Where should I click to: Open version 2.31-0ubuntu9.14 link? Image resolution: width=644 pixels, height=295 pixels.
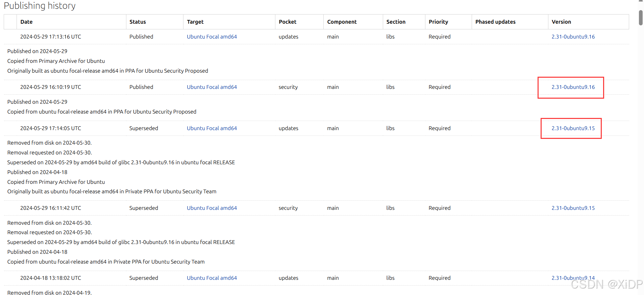point(573,278)
